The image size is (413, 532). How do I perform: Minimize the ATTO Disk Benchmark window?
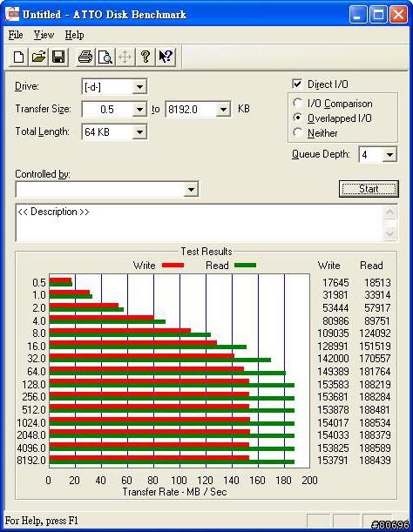click(x=357, y=15)
